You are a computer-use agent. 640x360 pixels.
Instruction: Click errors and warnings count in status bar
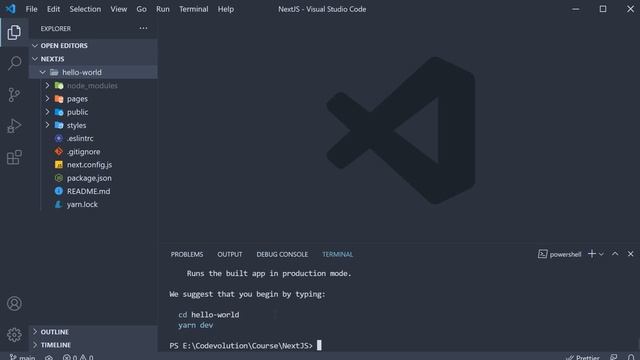click(78, 357)
